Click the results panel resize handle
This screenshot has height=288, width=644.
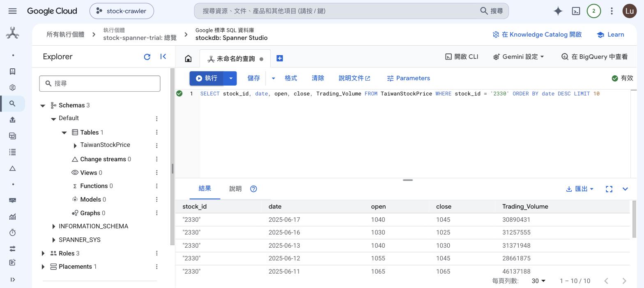tap(408, 180)
